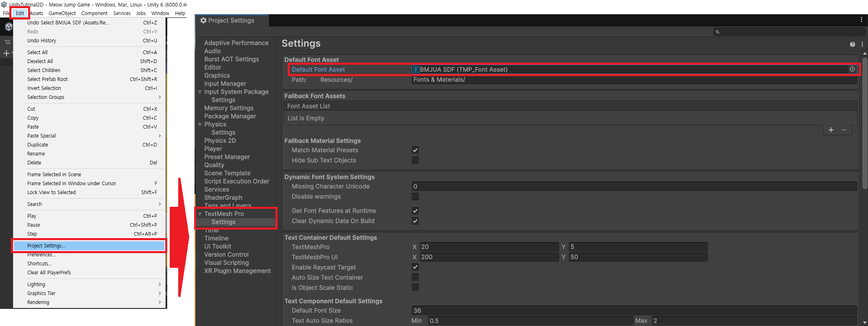The width and height of the screenshot is (868, 326).
Task: Open the Edit menu
Action: (x=20, y=13)
